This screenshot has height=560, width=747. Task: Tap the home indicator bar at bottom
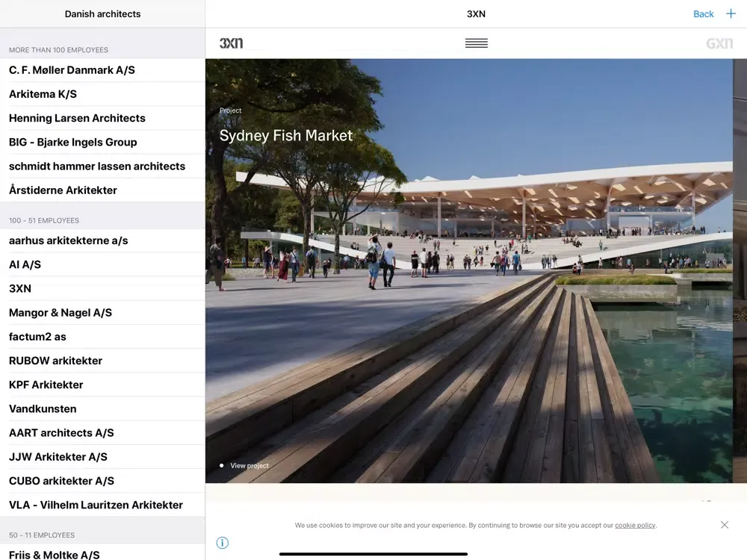[x=373, y=554]
